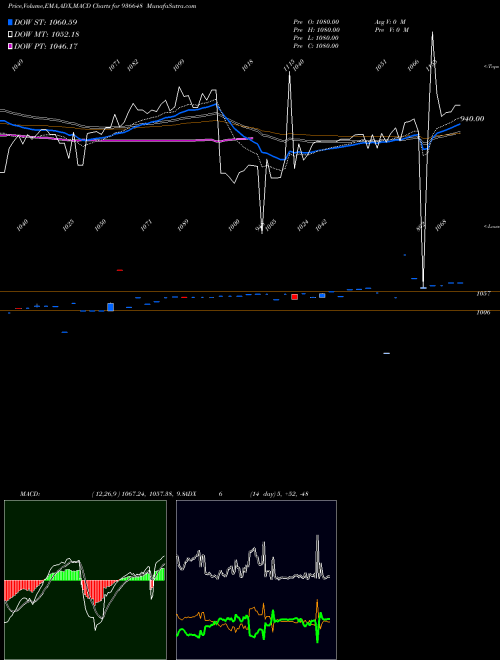Click the large blue candle near 1050 label
The width and height of the screenshot is (500, 660).
click(x=111, y=307)
